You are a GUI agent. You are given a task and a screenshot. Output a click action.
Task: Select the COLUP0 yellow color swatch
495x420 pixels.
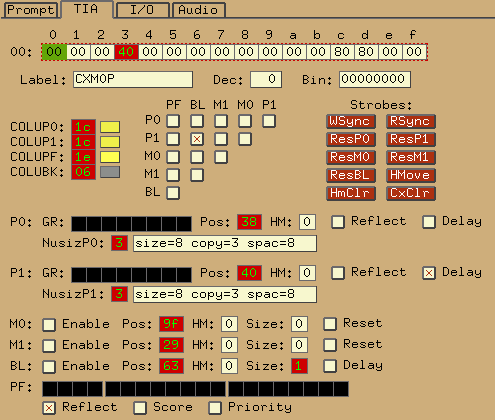click(x=110, y=127)
